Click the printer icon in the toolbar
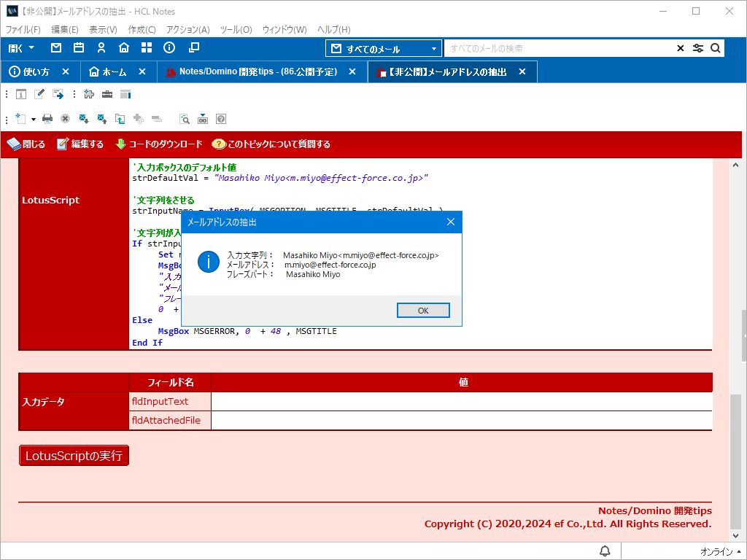 pyautogui.click(x=47, y=119)
